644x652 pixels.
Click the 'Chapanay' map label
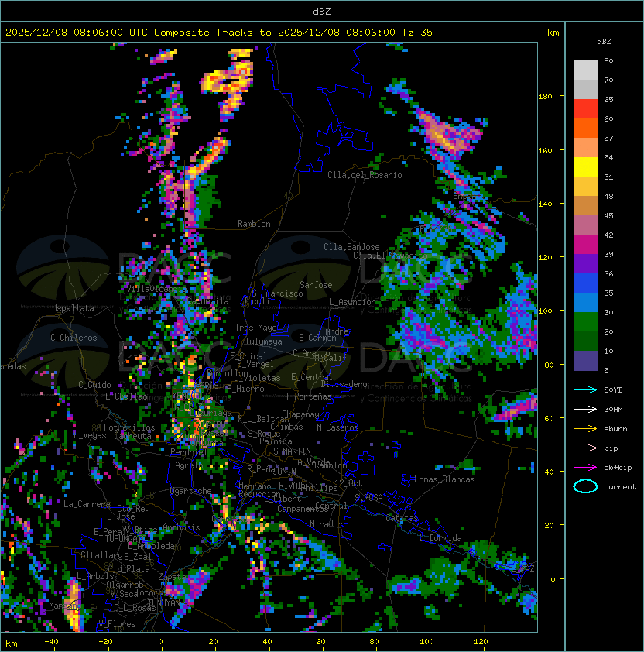click(x=300, y=414)
